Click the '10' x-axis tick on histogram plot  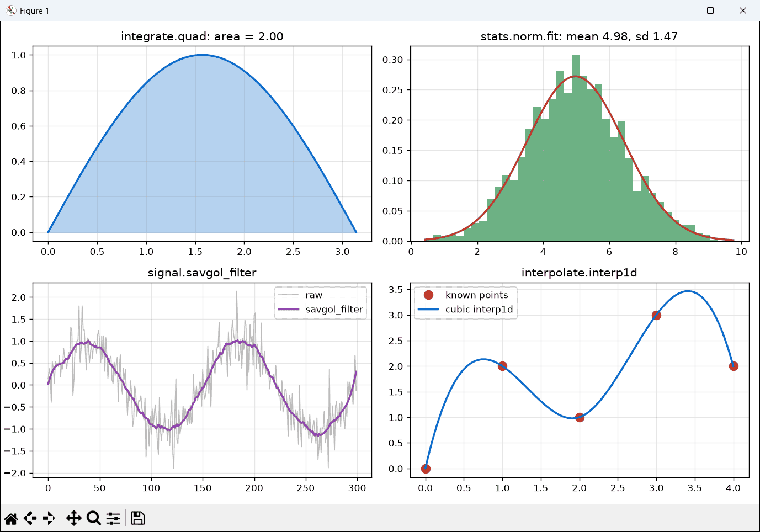pyautogui.click(x=741, y=252)
